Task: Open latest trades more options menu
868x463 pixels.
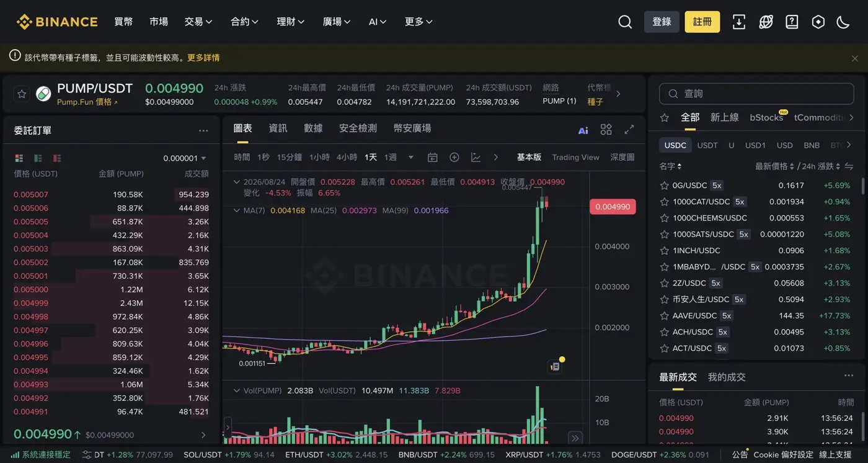Action: point(849,375)
